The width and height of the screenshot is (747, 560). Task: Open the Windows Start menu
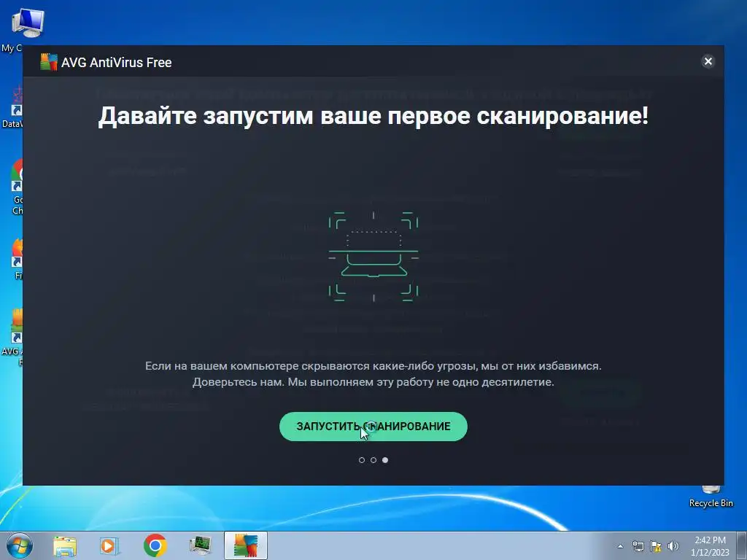(20, 545)
